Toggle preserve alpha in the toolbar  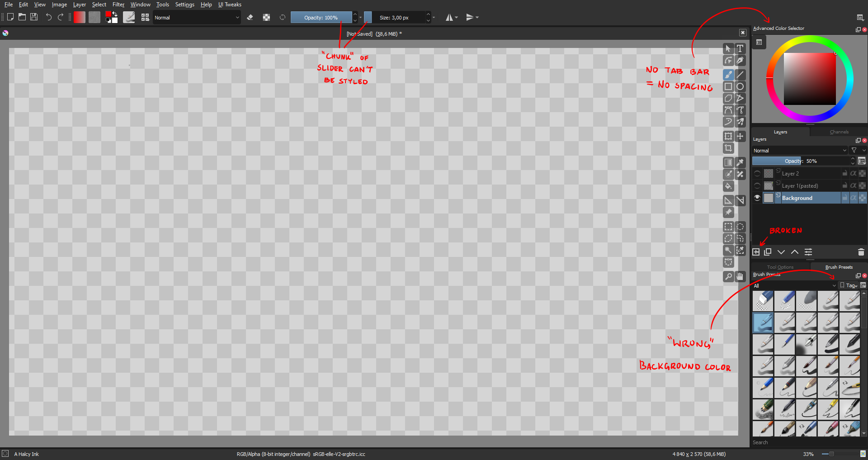coord(267,17)
